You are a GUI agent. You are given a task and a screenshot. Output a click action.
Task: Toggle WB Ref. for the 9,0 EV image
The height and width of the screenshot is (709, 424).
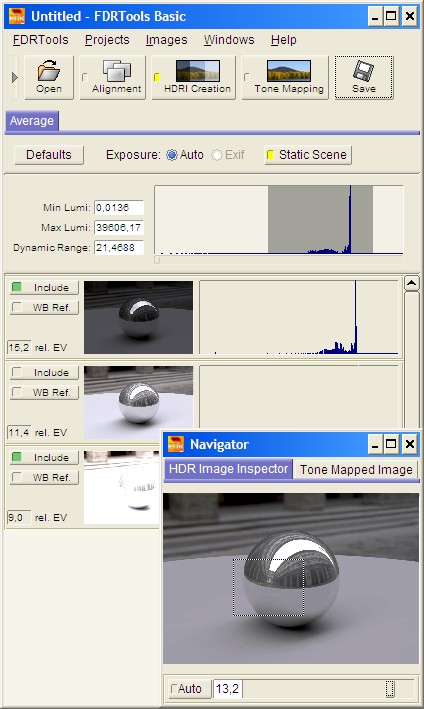pos(44,477)
